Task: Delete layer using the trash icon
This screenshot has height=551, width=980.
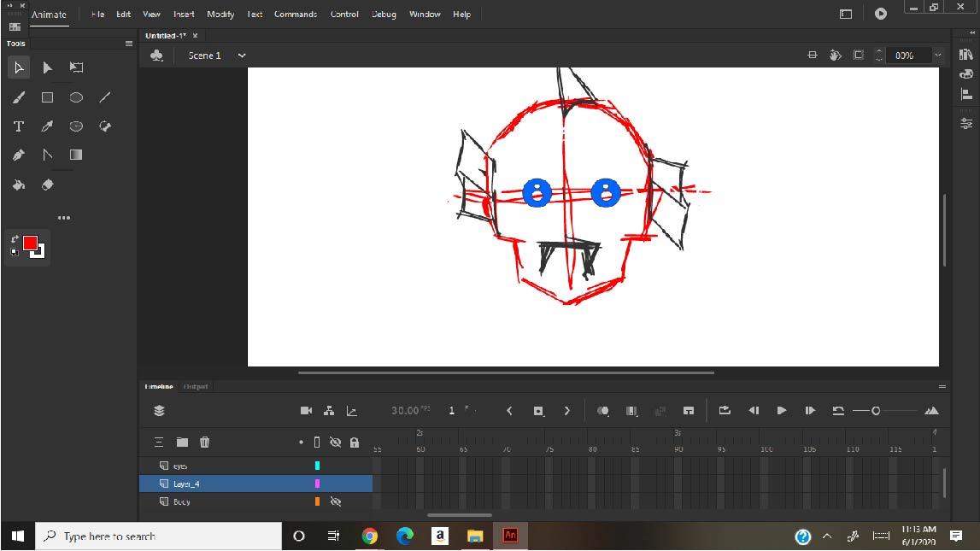Action: 205,442
